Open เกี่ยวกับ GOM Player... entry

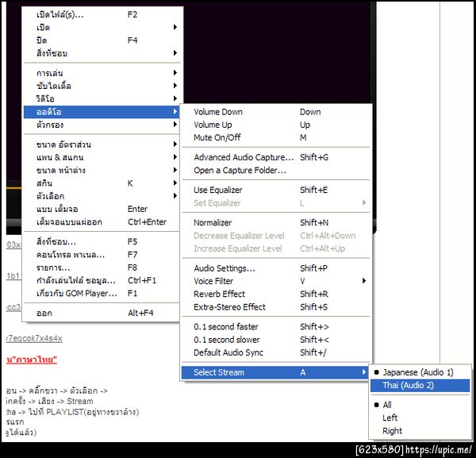click(102, 294)
